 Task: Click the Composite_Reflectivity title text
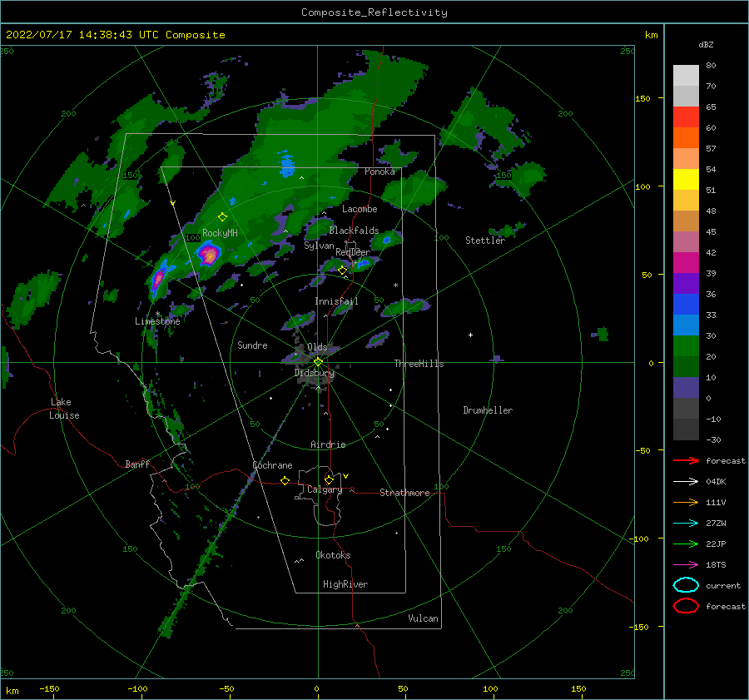[374, 12]
